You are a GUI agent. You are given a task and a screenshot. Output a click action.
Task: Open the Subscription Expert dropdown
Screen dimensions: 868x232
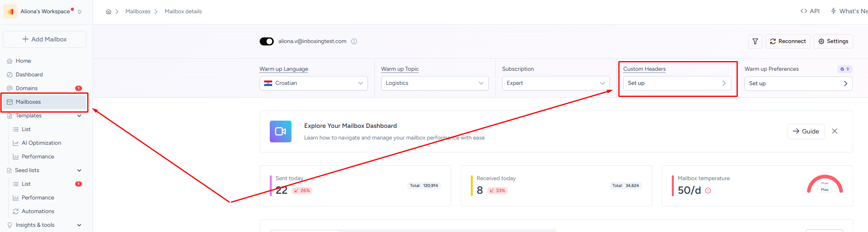tap(556, 83)
